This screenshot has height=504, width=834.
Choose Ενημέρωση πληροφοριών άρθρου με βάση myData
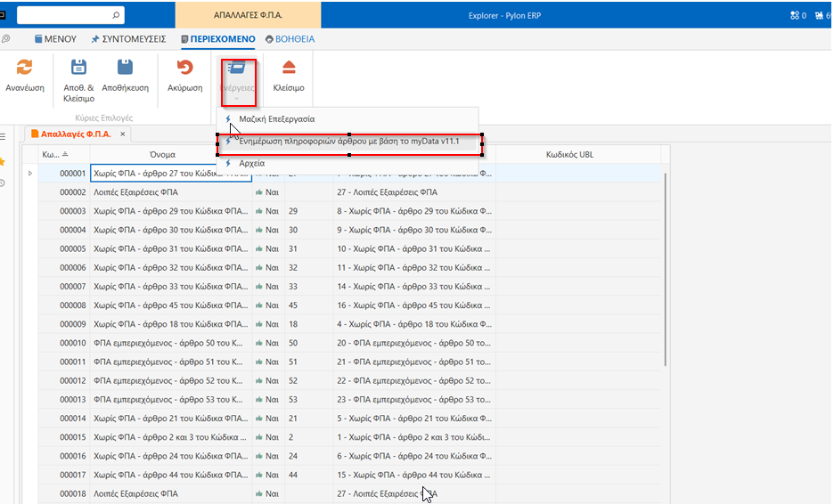pos(349,141)
